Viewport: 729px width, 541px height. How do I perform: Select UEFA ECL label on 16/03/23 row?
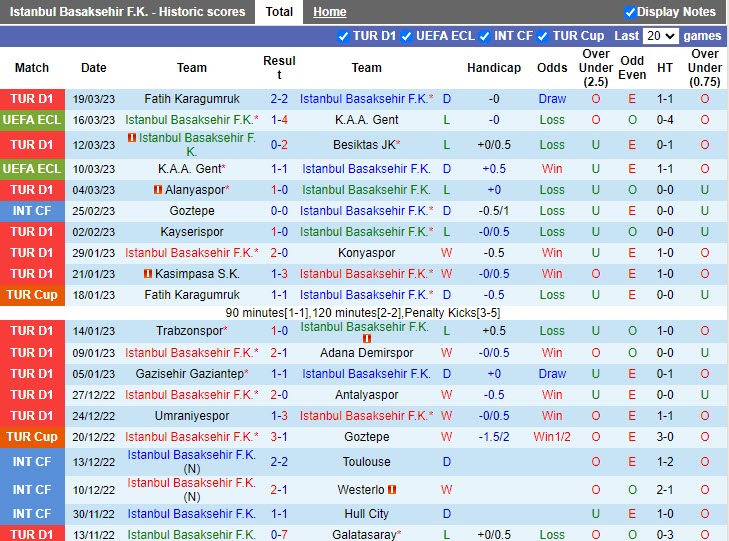(x=32, y=120)
